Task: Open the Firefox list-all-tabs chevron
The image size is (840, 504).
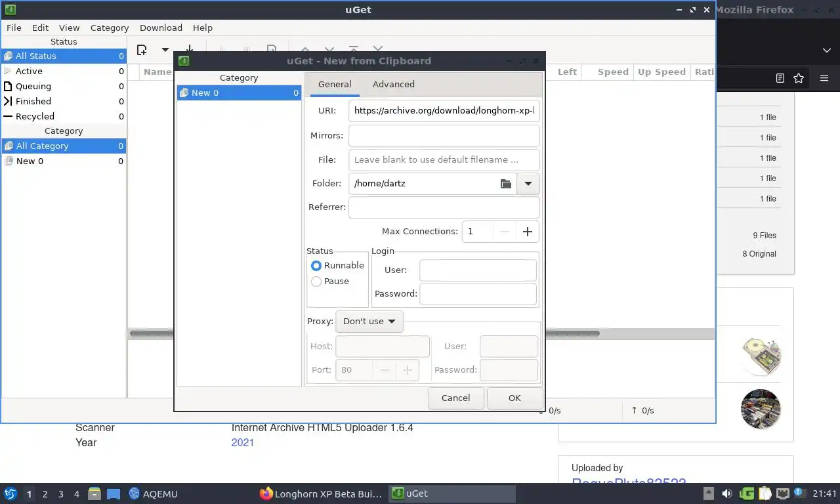Action: pos(827,51)
